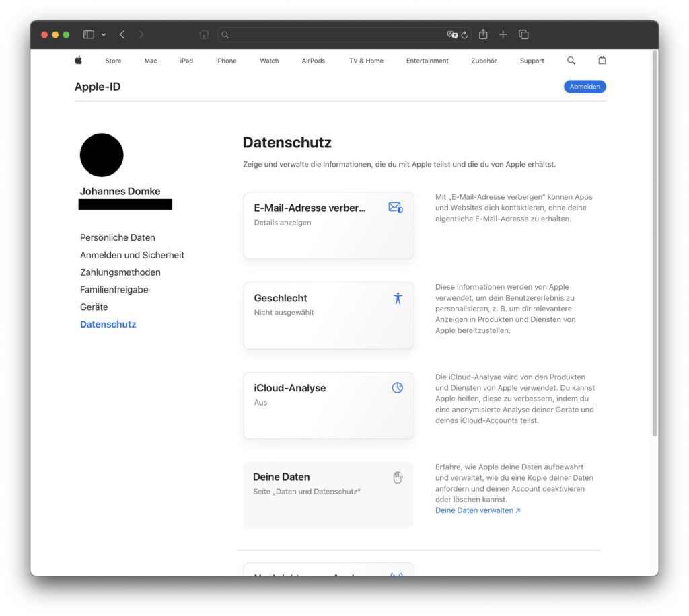This screenshot has height=616, width=689.
Task: Open the iPhone menu item
Action: click(x=226, y=61)
